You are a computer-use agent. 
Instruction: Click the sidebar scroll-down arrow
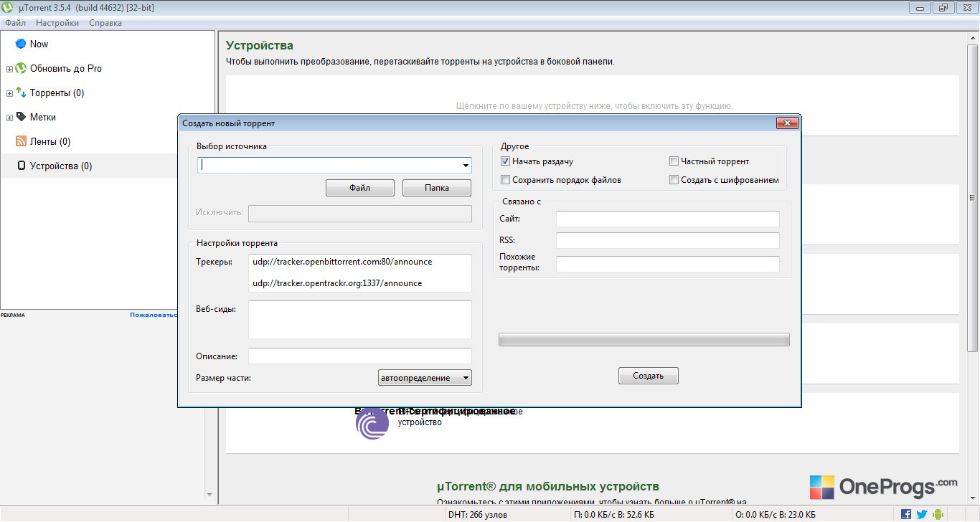click(209, 495)
